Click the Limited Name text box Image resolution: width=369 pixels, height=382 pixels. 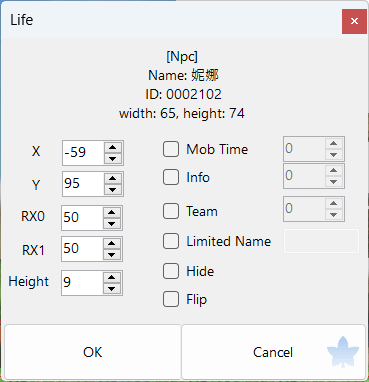(321, 241)
